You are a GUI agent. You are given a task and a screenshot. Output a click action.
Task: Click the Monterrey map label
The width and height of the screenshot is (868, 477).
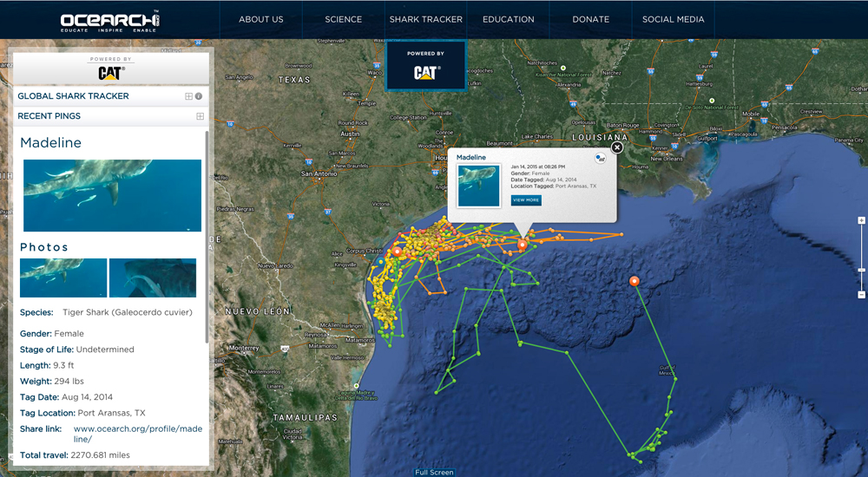tap(244, 348)
